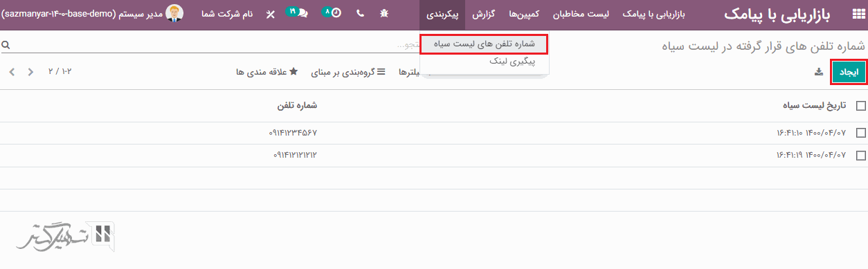Click the search magnifier icon
The image size is (868, 269).
pos(6,45)
